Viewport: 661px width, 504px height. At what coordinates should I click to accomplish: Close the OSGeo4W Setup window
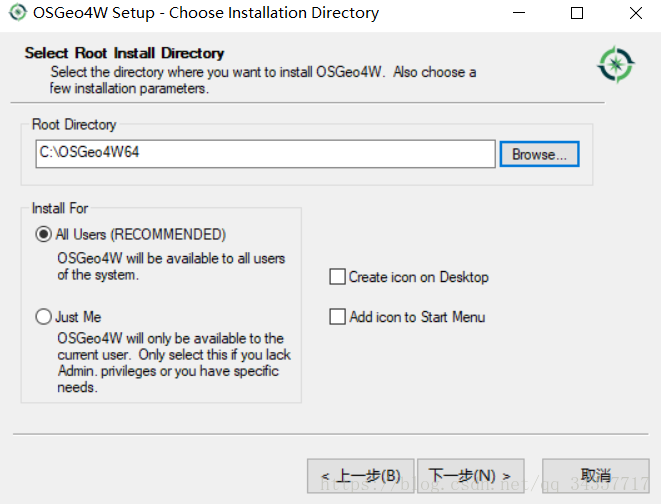(x=636, y=13)
